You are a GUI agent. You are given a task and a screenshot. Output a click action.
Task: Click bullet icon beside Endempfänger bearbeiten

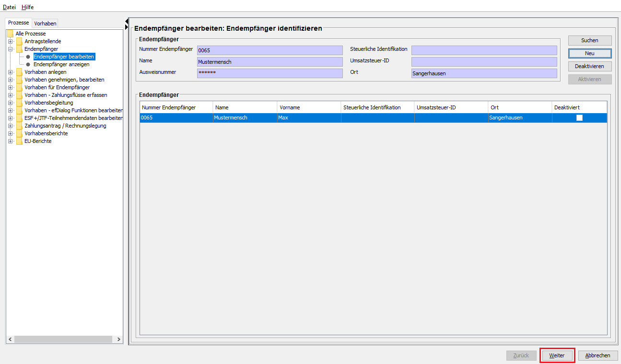[x=28, y=57]
